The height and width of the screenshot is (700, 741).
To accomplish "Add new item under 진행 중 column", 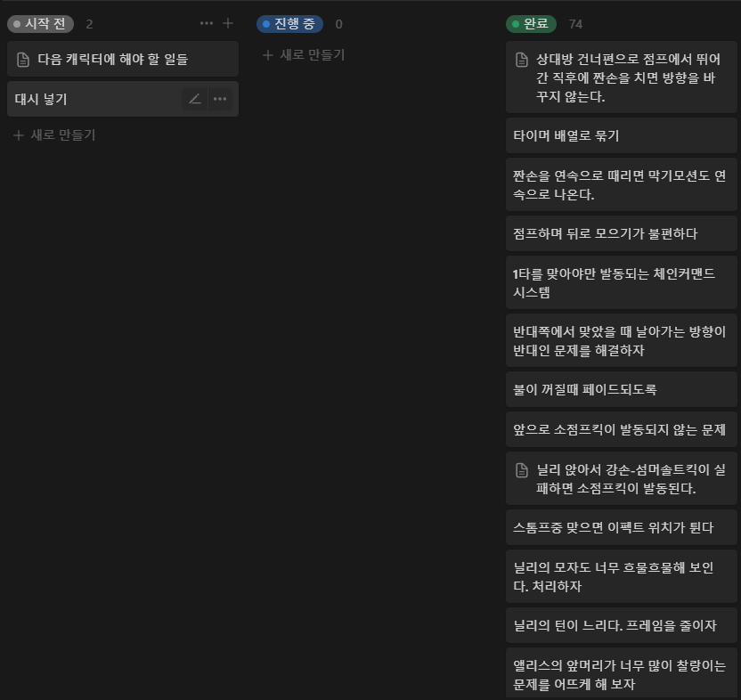I will (305, 55).
